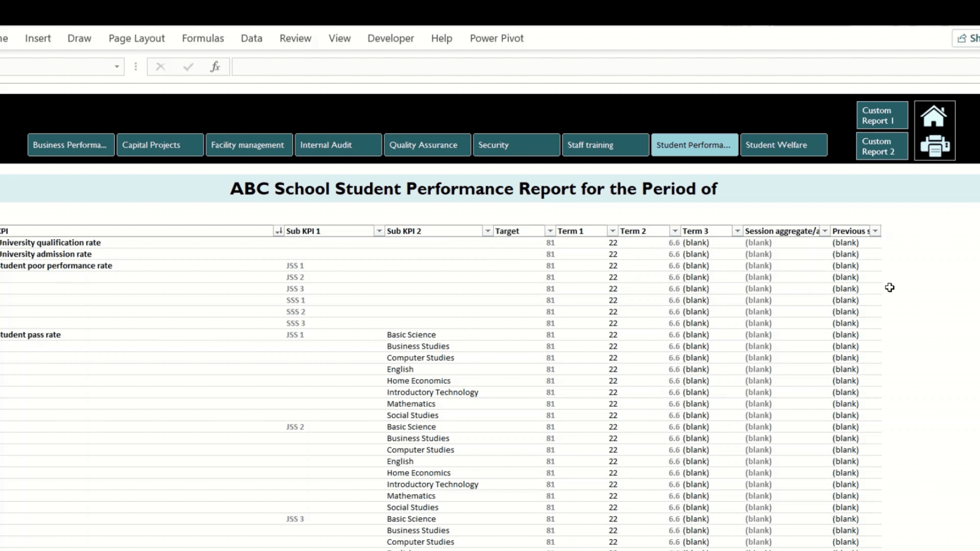Switch to the Formulas tab
This screenshot has height=551, width=980.
pos(203,38)
